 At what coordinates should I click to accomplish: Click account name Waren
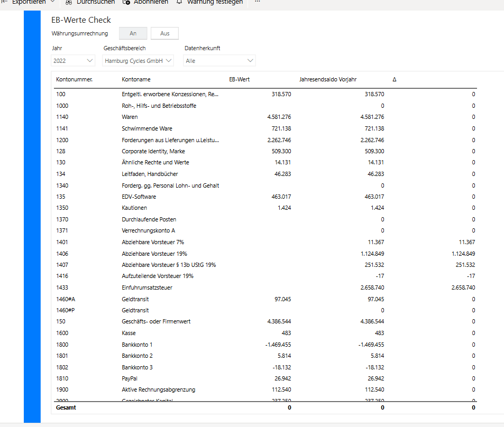[130, 117]
